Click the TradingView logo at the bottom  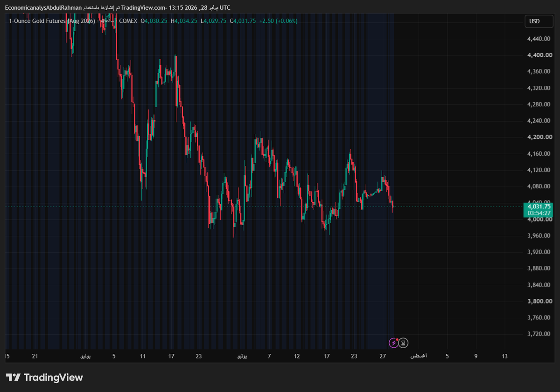point(44,378)
